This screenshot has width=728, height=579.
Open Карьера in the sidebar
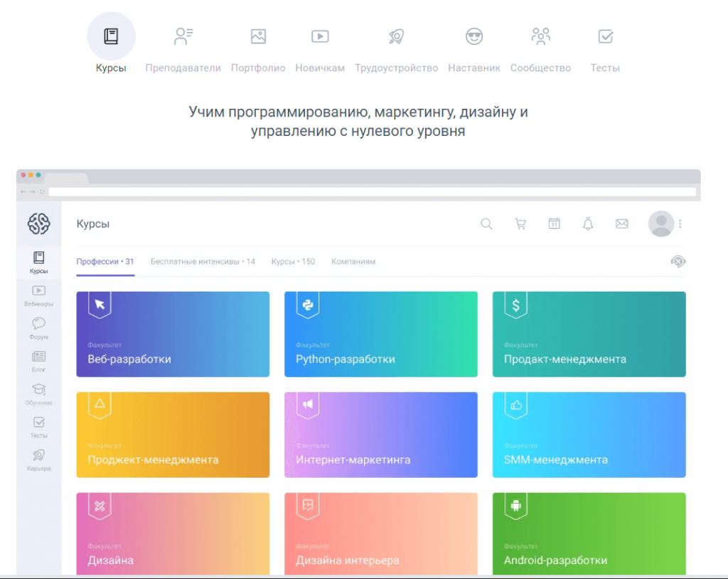[39, 457]
